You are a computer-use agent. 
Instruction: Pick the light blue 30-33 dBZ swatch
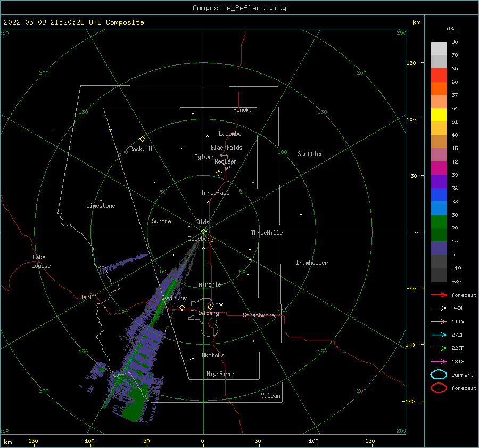[x=439, y=208]
